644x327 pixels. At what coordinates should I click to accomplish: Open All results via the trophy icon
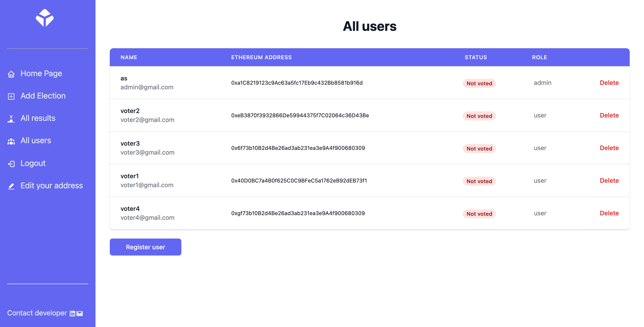click(11, 118)
